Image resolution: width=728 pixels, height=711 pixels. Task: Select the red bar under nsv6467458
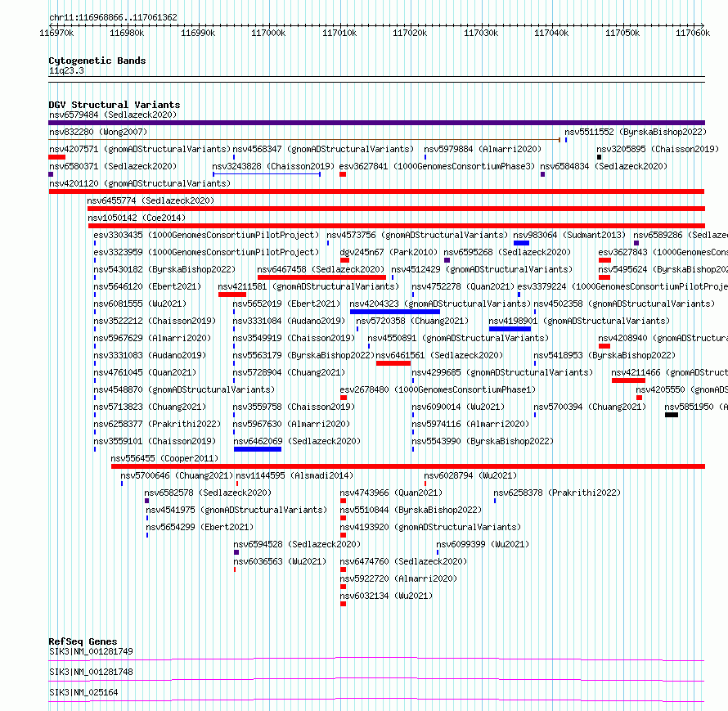coord(321,277)
